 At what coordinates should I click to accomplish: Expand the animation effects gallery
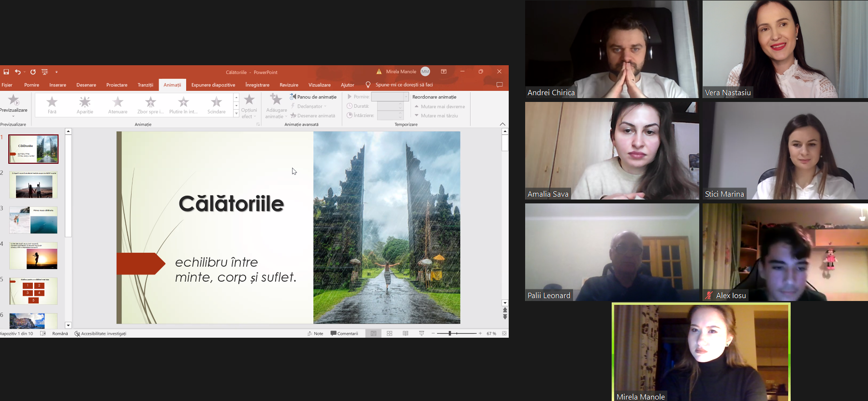236,114
